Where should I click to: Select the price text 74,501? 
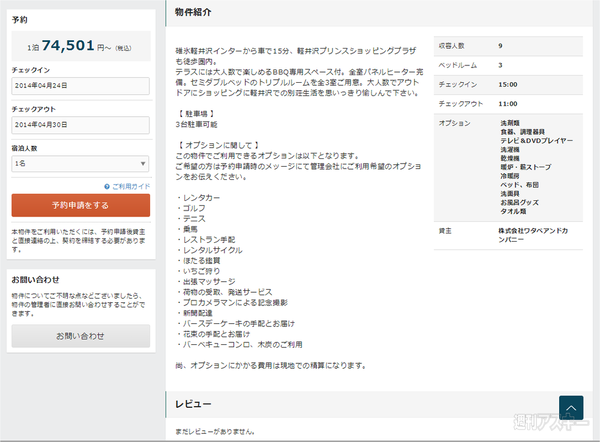[x=68, y=46]
